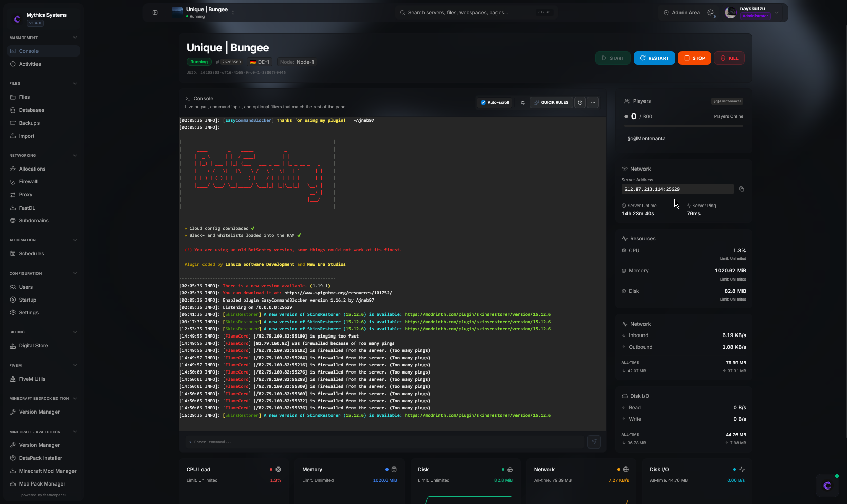The height and width of the screenshot is (504, 847).
Task: Open the console filter sliders icon
Action: pos(522,103)
